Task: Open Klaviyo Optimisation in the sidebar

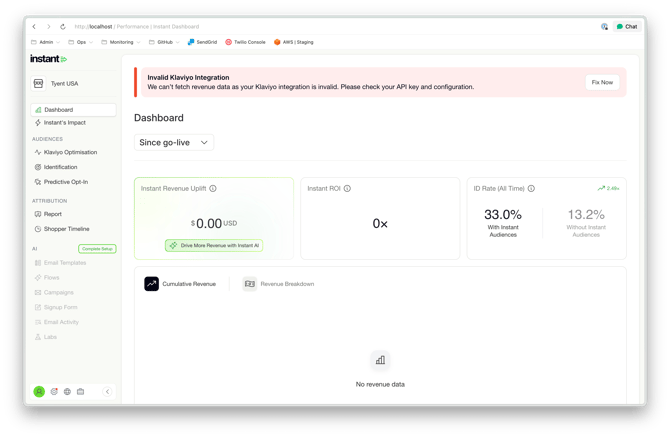Action: click(x=70, y=152)
